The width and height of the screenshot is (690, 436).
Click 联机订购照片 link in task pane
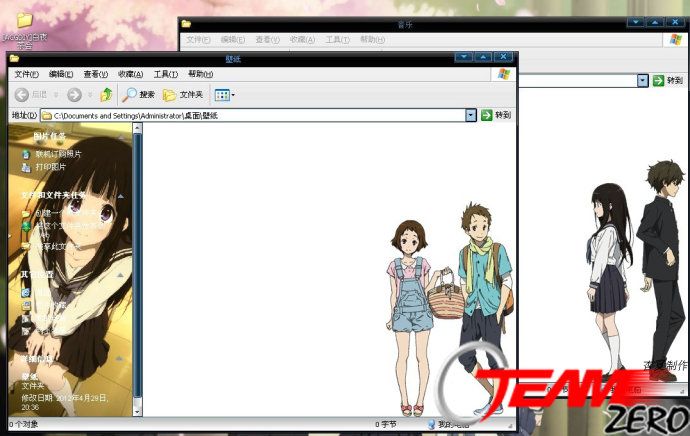click(x=58, y=154)
